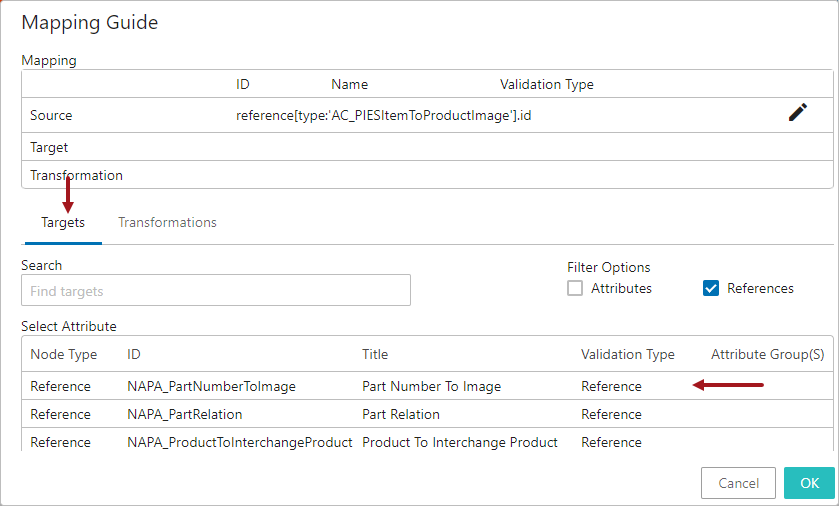This screenshot has width=839, height=506.
Task: Click the OK button
Action: point(809,483)
